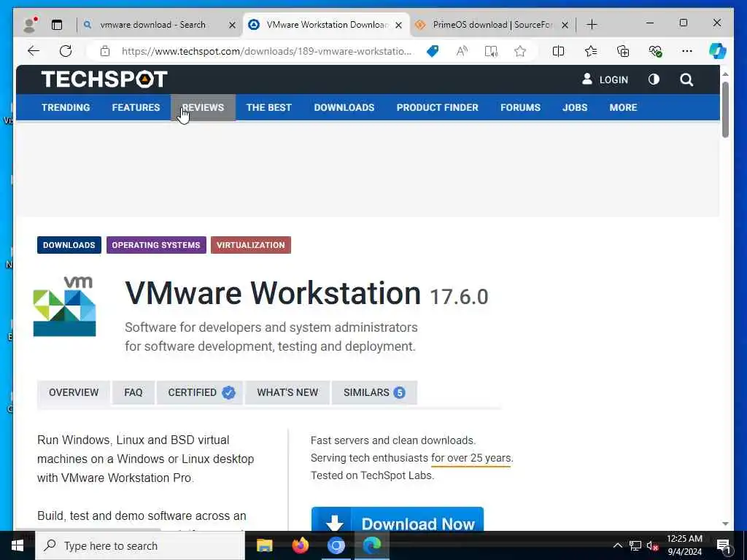The width and height of the screenshot is (747, 560).
Task: Open the Favorites list icon
Action: point(591,51)
